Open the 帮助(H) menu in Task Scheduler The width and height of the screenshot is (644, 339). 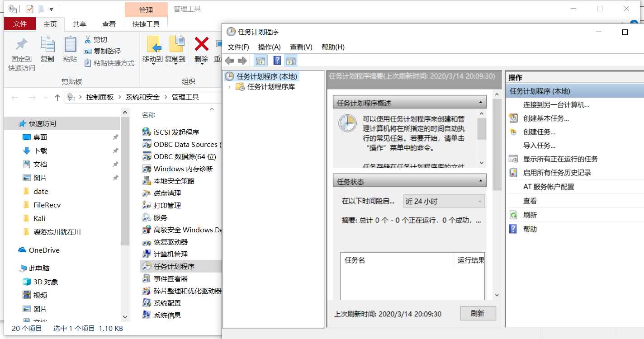click(x=333, y=47)
